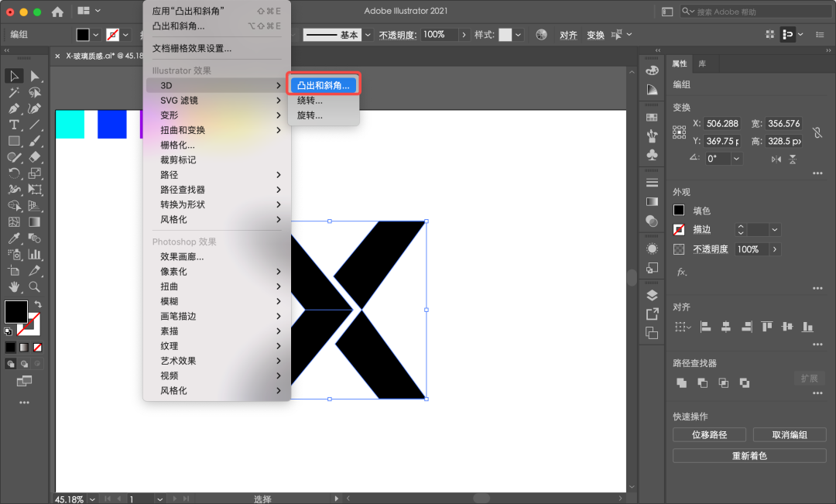The image size is (836, 504).
Task: Expand the opacity 100% arrow in control bar
Action: pyautogui.click(x=464, y=35)
